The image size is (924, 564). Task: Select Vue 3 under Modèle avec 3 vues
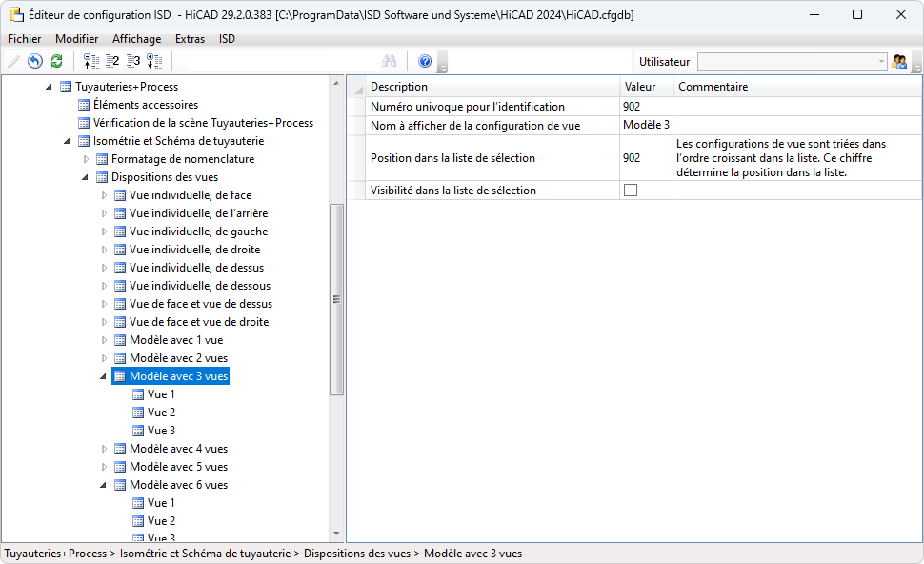click(162, 431)
